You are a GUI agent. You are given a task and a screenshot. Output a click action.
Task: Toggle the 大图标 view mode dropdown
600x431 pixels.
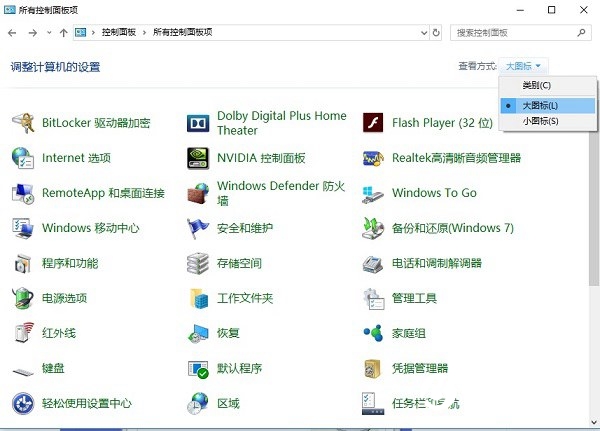(526, 66)
